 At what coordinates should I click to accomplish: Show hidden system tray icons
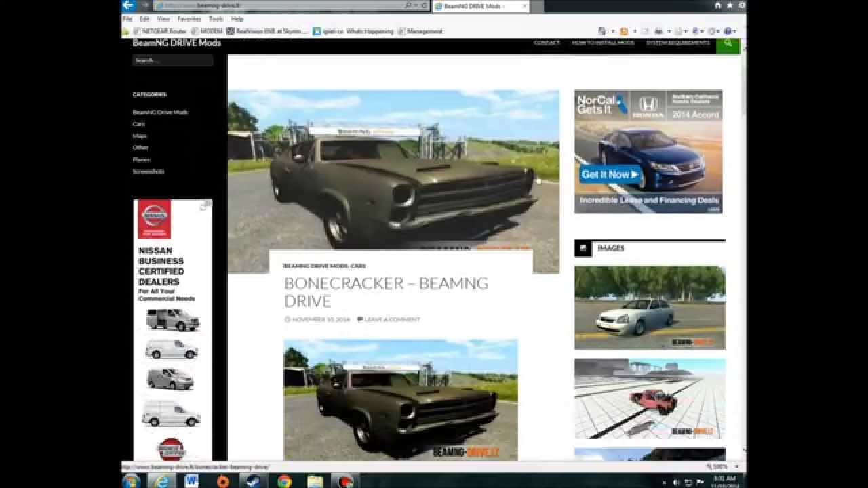coord(665,482)
